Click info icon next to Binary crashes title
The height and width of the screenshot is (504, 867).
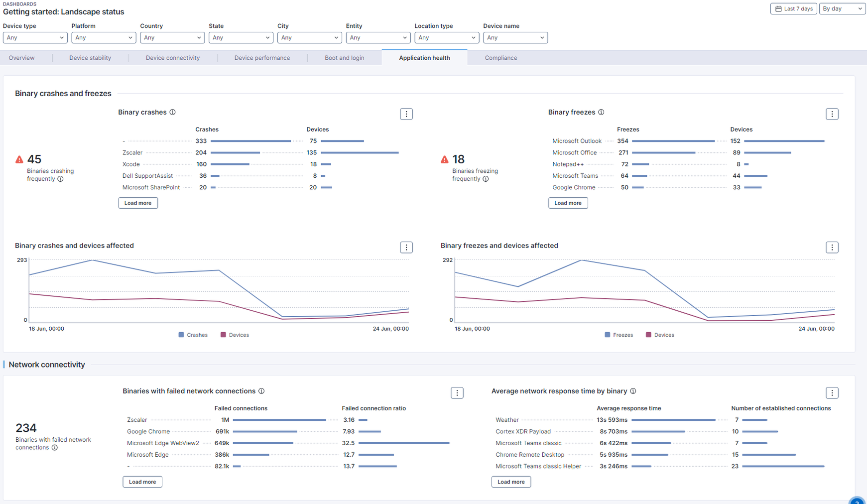[172, 112]
